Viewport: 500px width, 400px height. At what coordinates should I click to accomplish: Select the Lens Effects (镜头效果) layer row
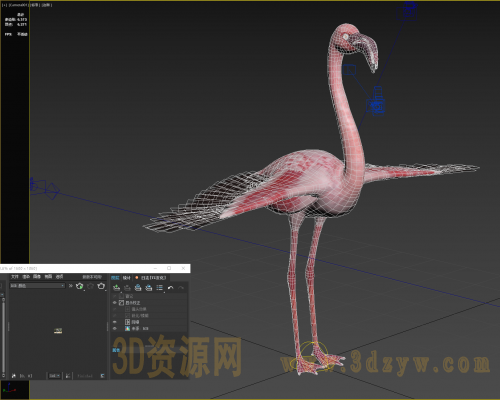coord(149,309)
